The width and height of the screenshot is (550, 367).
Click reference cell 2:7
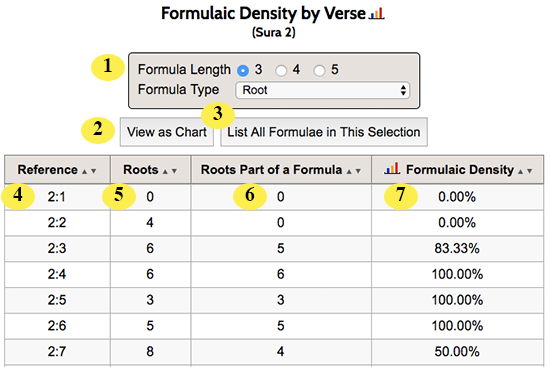coord(57,352)
